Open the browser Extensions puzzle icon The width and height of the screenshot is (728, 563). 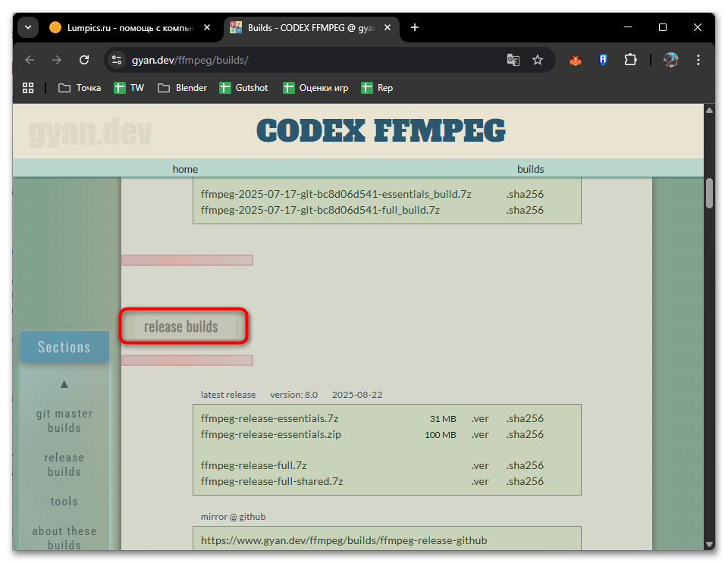(630, 59)
